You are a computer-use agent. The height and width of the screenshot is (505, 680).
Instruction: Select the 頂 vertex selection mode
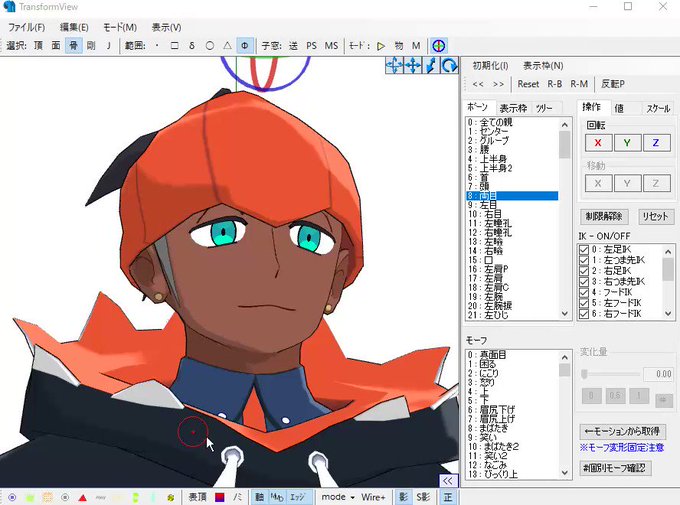(x=38, y=46)
